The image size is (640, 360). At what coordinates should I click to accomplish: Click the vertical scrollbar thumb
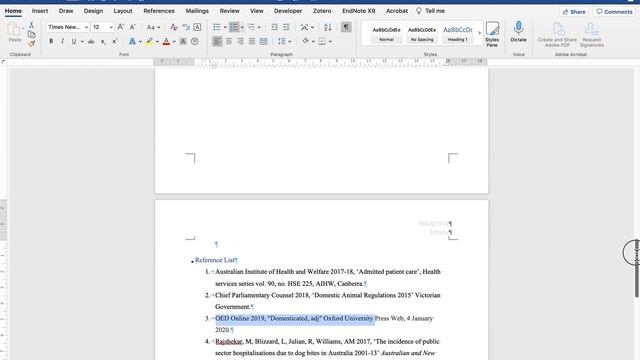(636, 268)
